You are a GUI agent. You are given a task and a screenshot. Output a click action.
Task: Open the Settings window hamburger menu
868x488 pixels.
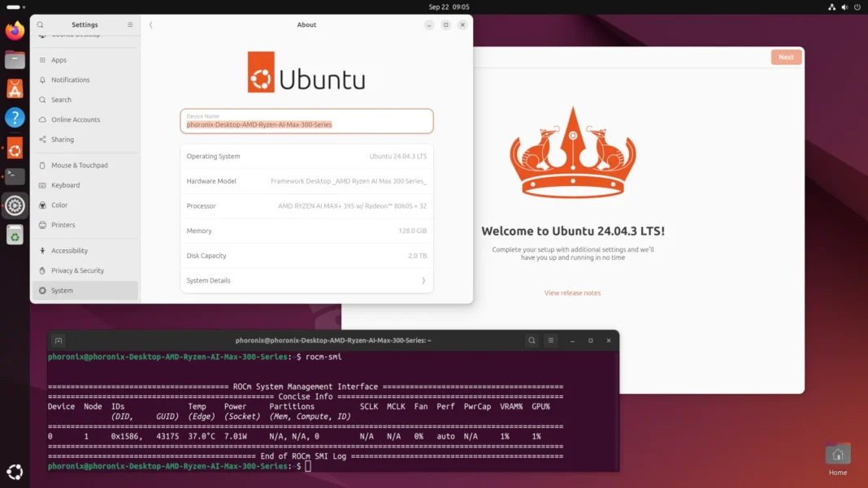130,25
